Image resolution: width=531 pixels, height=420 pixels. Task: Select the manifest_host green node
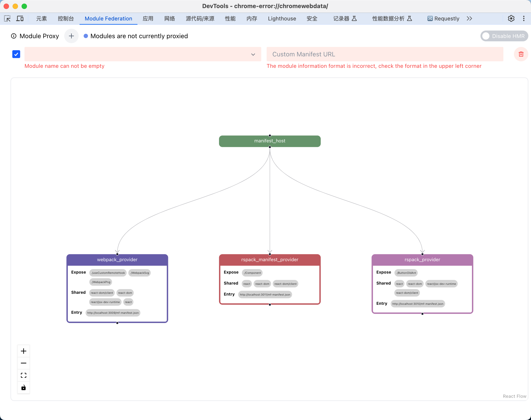point(270,141)
